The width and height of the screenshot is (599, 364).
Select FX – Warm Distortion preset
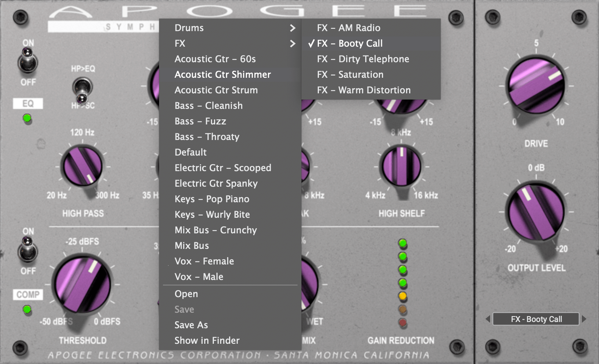(371, 90)
